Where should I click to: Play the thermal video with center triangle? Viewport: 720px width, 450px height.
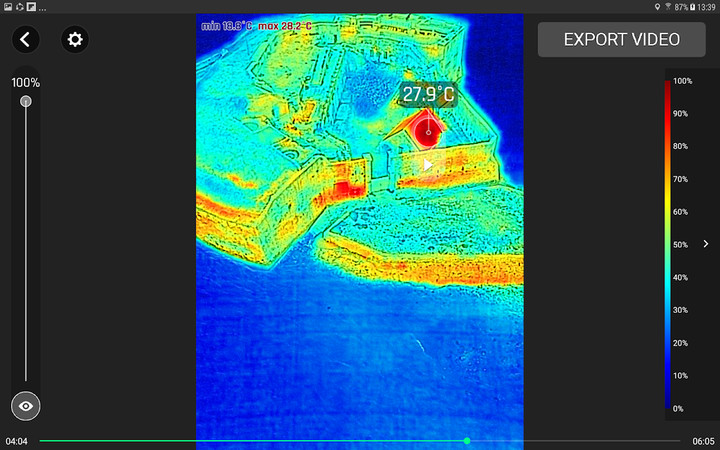click(428, 165)
